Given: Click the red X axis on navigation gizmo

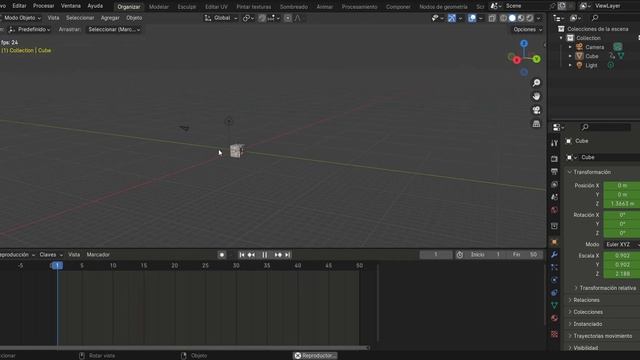Looking at the screenshot, I should [x=517, y=60].
